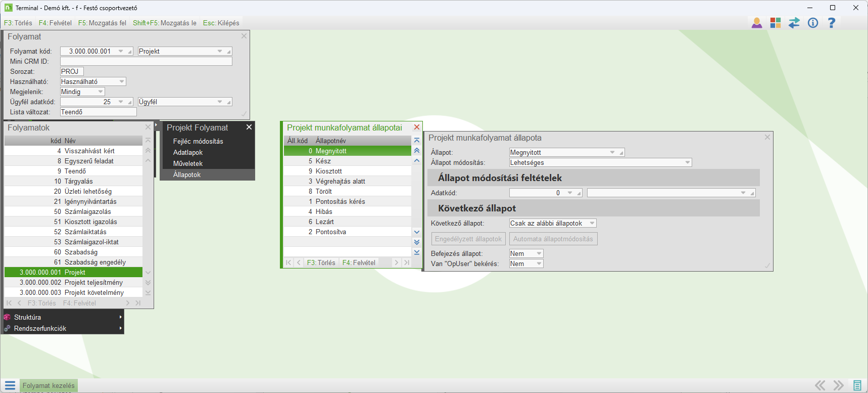Click F3: Törlés in állapotai footer

click(x=321, y=263)
